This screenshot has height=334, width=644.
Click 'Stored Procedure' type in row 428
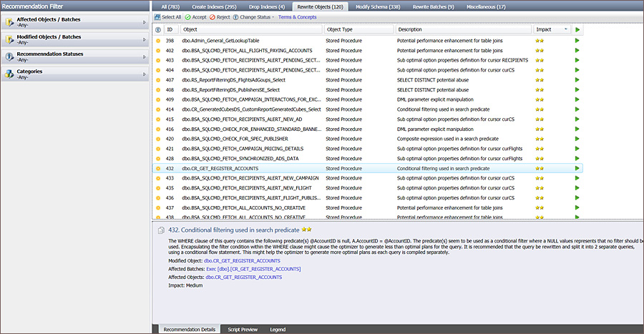click(x=343, y=158)
